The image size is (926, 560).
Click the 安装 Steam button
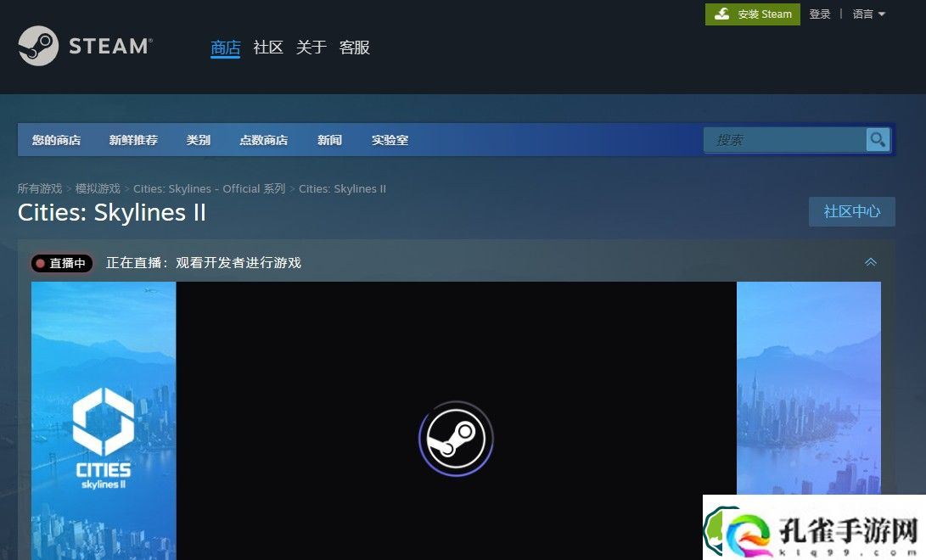752,14
